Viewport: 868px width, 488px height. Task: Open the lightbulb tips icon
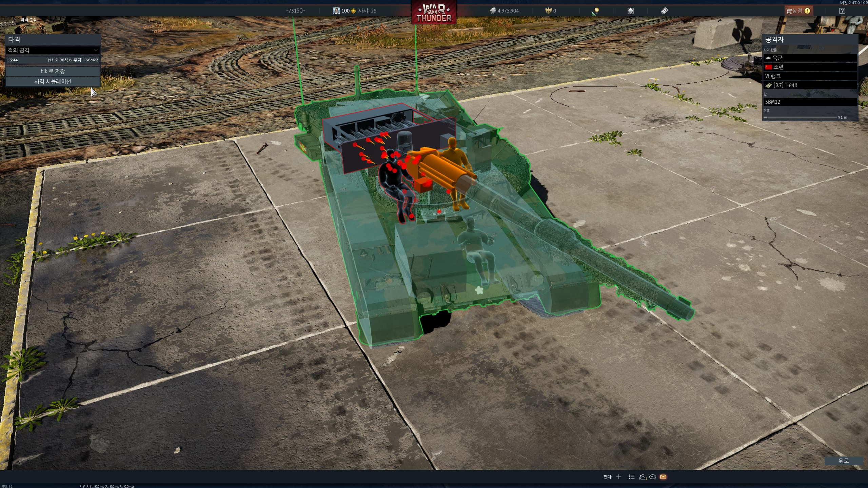[596, 11]
